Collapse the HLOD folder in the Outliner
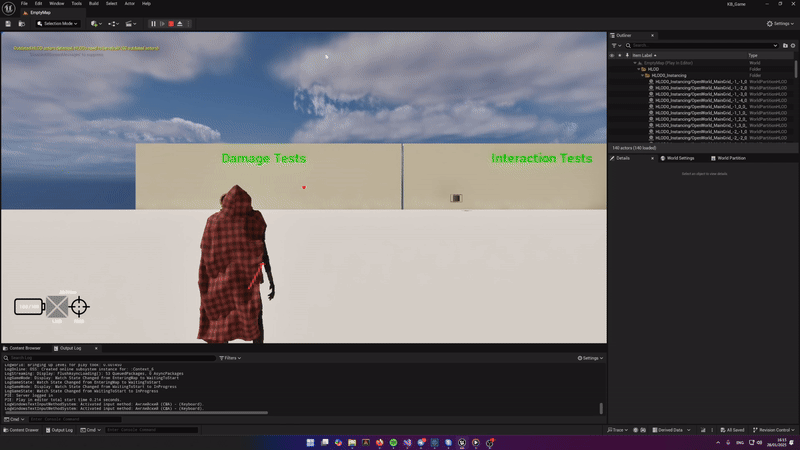This screenshot has height=450, width=800. [640, 69]
